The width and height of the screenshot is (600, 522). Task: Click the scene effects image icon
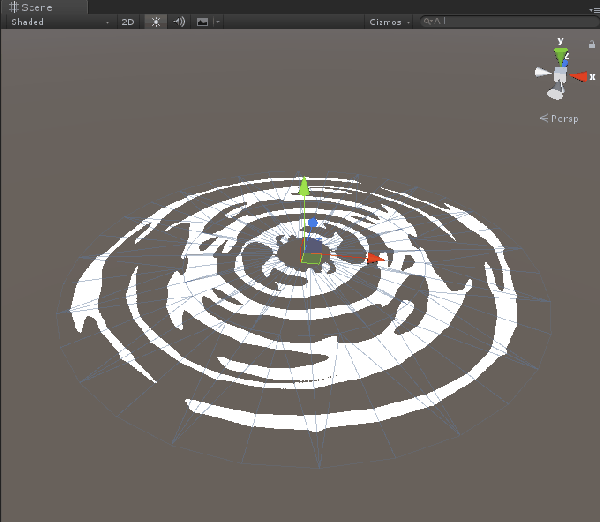click(202, 21)
